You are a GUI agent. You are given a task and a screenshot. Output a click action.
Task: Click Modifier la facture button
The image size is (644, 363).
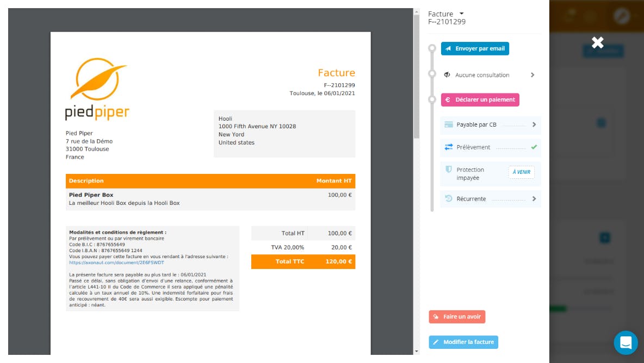[x=463, y=342]
